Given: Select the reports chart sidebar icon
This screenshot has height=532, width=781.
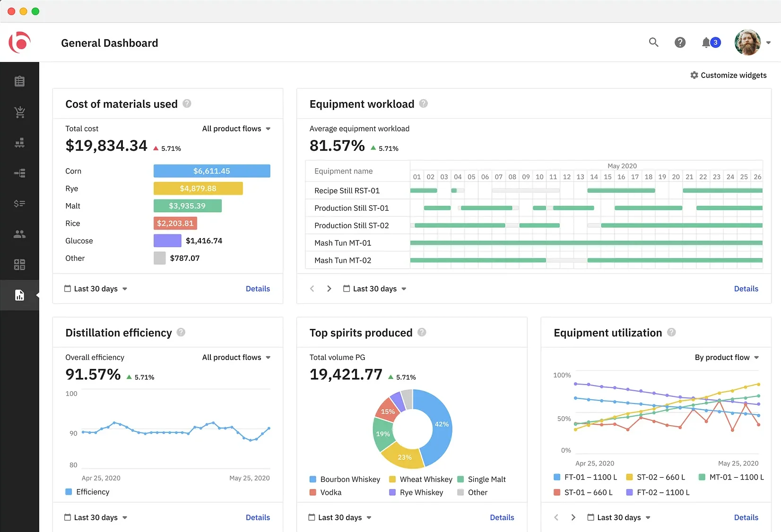Looking at the screenshot, I should [x=19, y=295].
